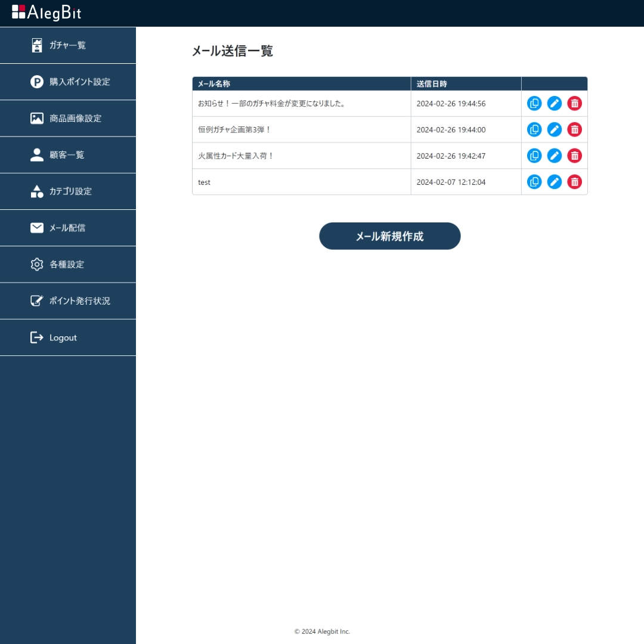This screenshot has height=644, width=644.
Task: Edit the お知らせ mail row
Action: [554, 104]
